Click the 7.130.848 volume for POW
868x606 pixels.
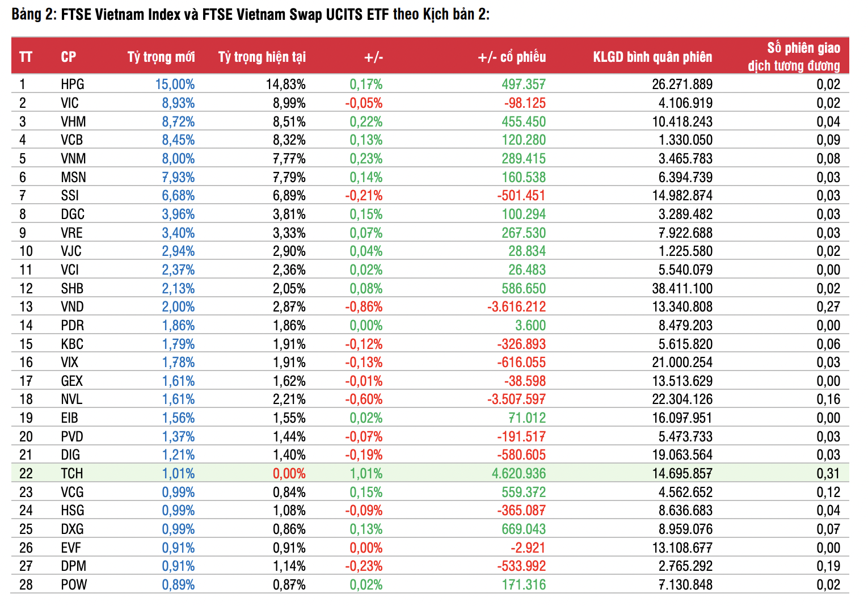click(685, 584)
